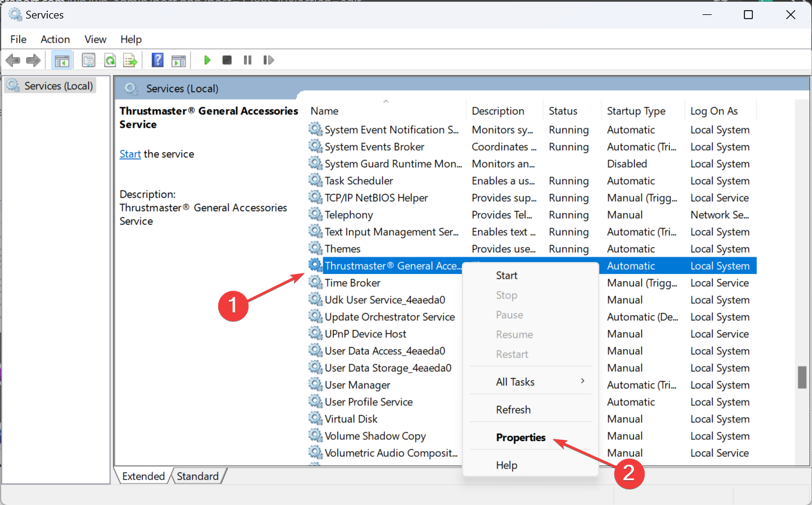Select Services (Local) in the console tree
The height and width of the screenshot is (505, 812).
coord(50,86)
